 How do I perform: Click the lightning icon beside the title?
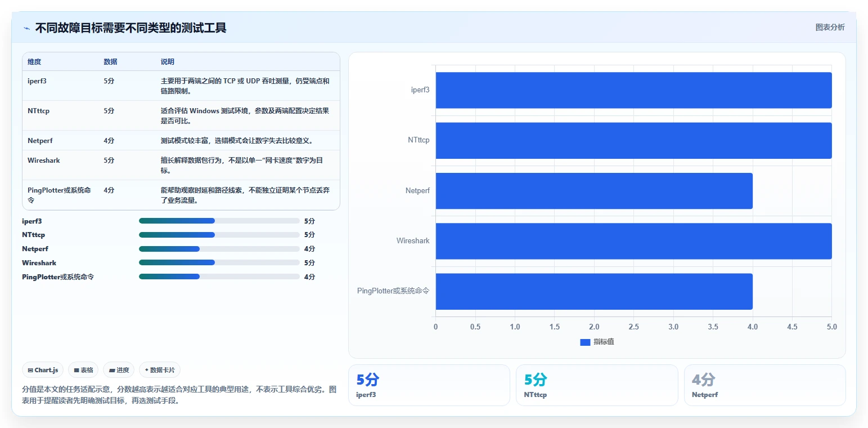27,28
